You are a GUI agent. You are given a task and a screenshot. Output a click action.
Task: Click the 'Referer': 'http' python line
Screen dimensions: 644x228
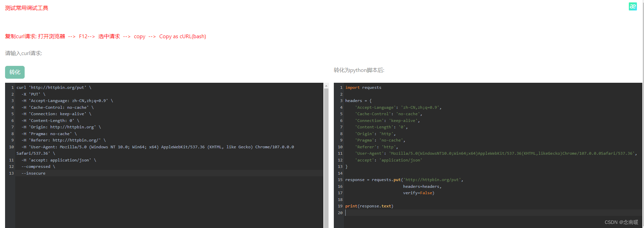tap(377, 147)
